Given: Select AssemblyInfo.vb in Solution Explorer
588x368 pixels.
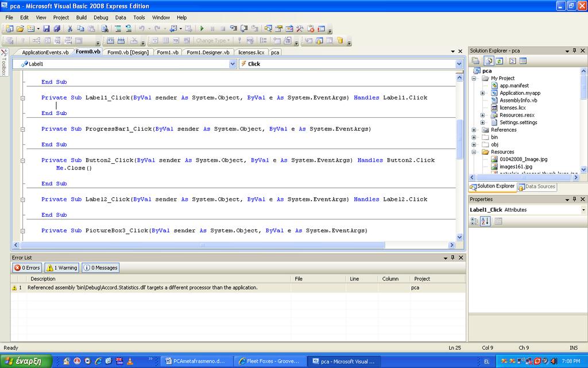Looking at the screenshot, I should pos(519,100).
